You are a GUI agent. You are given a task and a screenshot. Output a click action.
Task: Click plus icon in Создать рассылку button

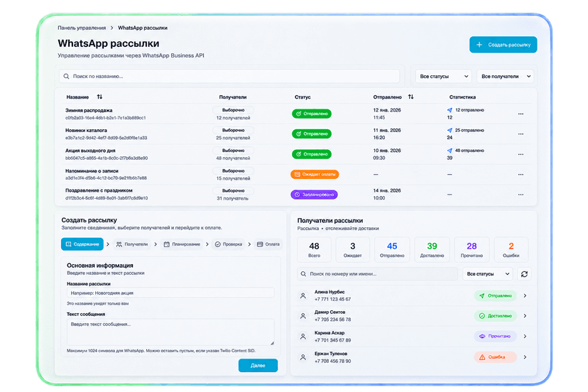(x=479, y=45)
